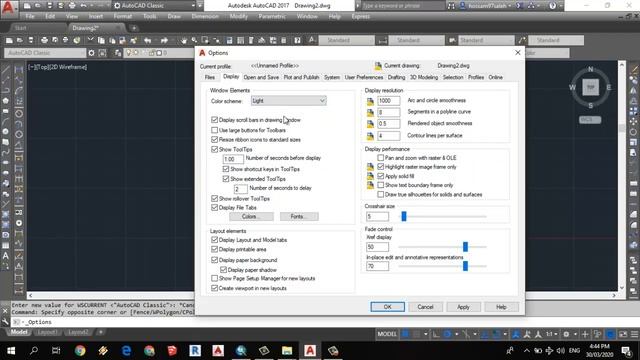This screenshot has width=640, height=360.
Task: Open the object snap dropdown arrow in status bar
Action: tap(505, 334)
